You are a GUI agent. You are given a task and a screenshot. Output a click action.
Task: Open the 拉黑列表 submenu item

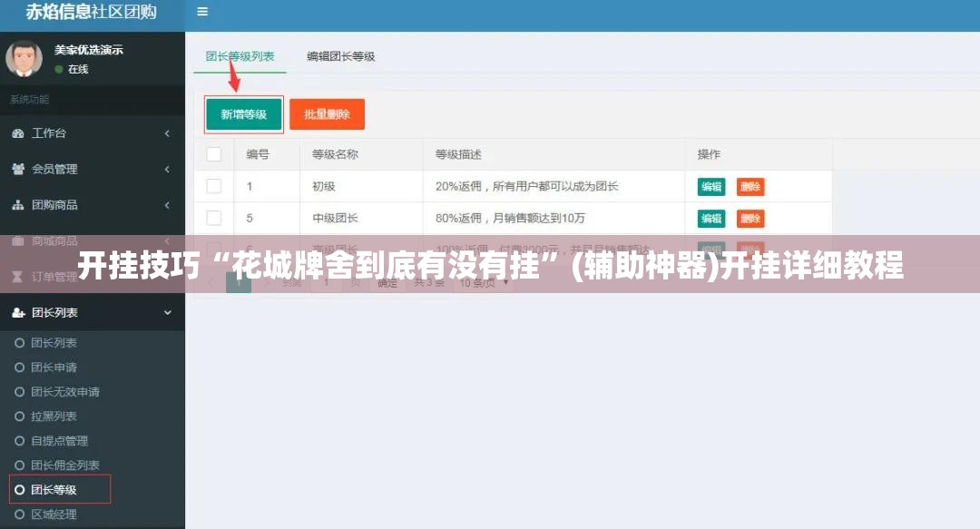click(54, 416)
